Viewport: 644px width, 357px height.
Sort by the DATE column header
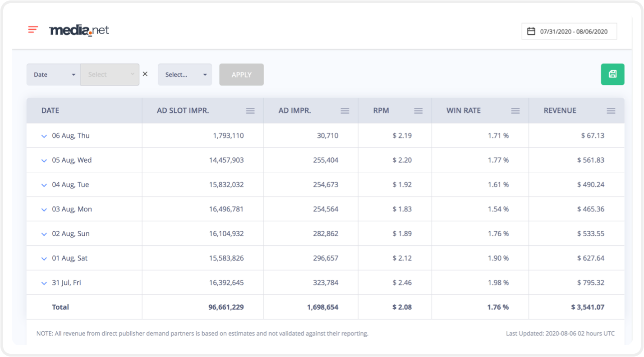point(50,110)
